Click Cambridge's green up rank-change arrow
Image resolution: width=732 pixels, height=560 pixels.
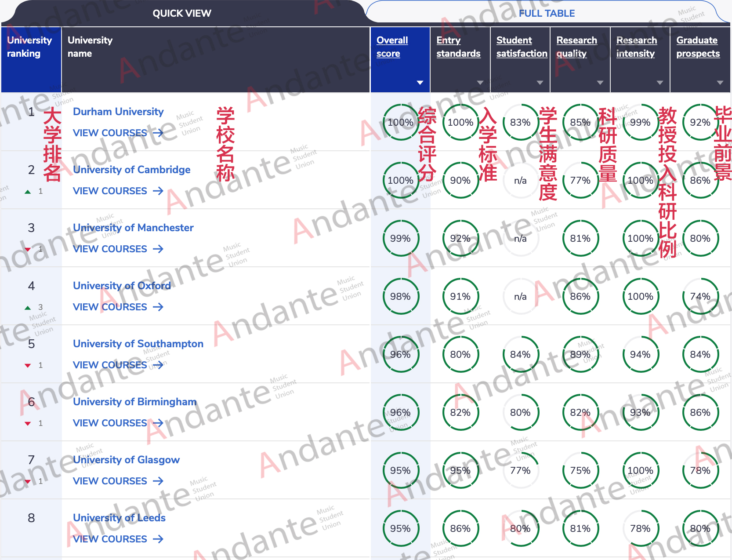click(28, 191)
